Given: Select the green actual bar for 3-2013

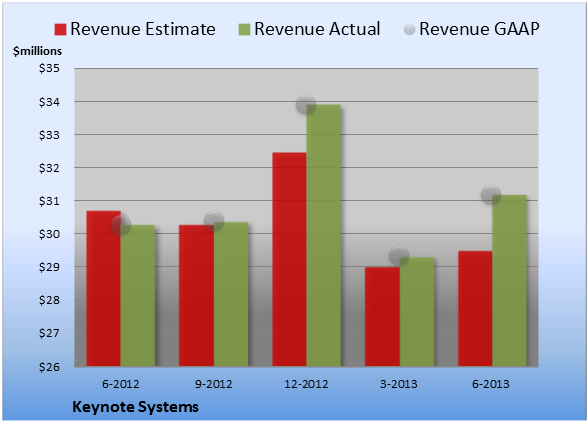Looking at the screenshot, I should coord(417,312).
